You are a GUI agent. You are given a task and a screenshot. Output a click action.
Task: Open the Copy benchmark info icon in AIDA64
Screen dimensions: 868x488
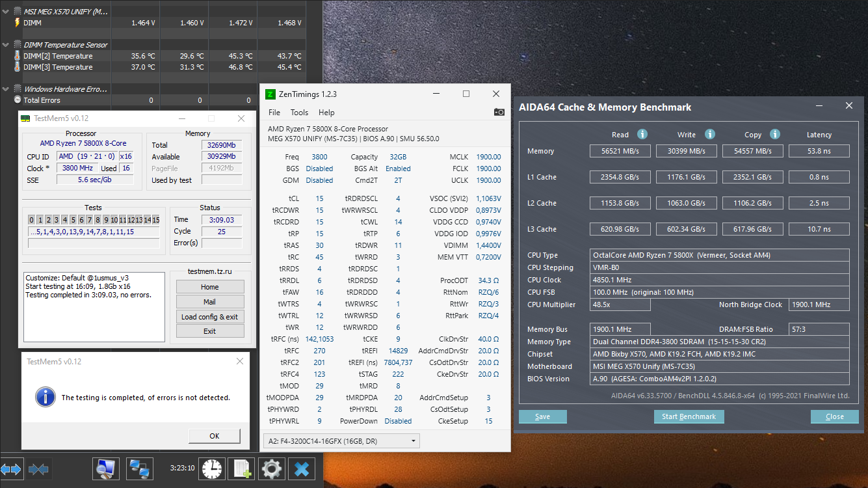pos(774,134)
